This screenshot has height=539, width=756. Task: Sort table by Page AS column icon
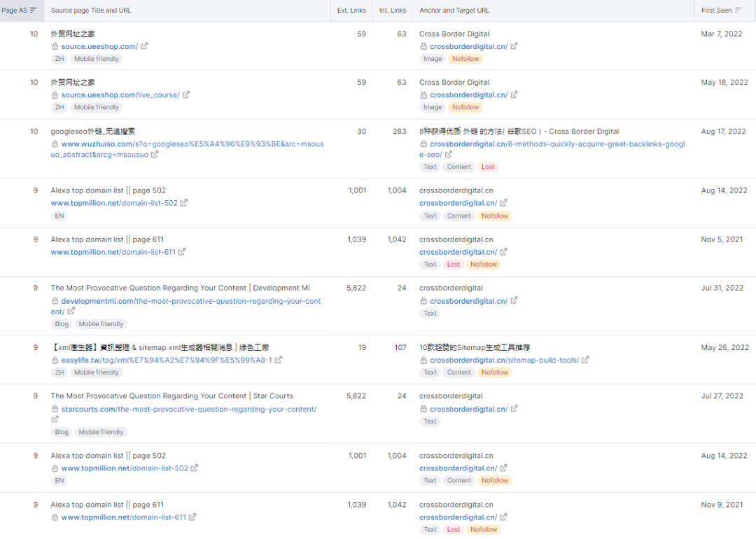[33, 10]
